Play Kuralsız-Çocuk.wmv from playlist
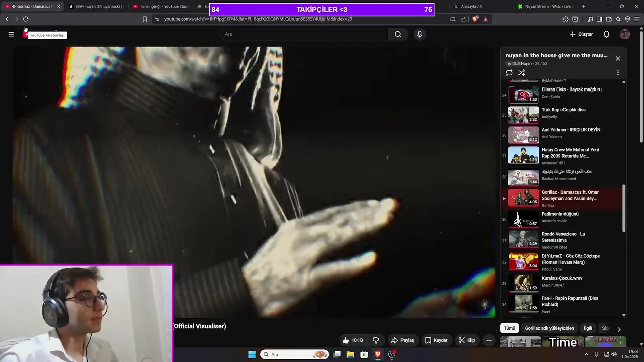Viewport: 644px width, 362px height. pos(562,283)
